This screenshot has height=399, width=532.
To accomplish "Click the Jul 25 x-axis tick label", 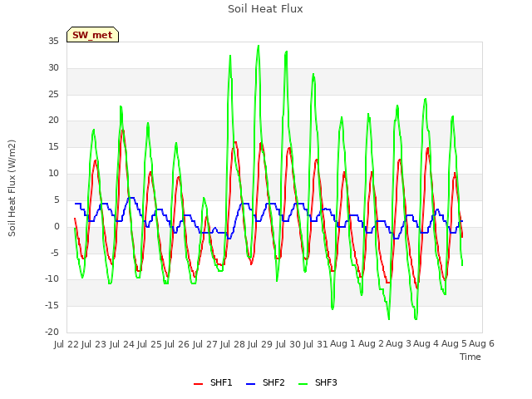I will coord(150,344).
